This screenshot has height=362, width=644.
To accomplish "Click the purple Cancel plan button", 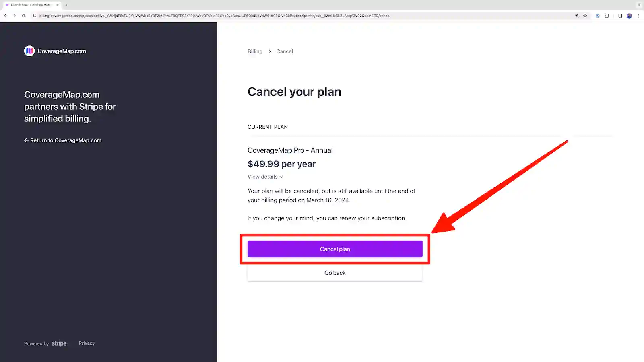I will 334,249.
